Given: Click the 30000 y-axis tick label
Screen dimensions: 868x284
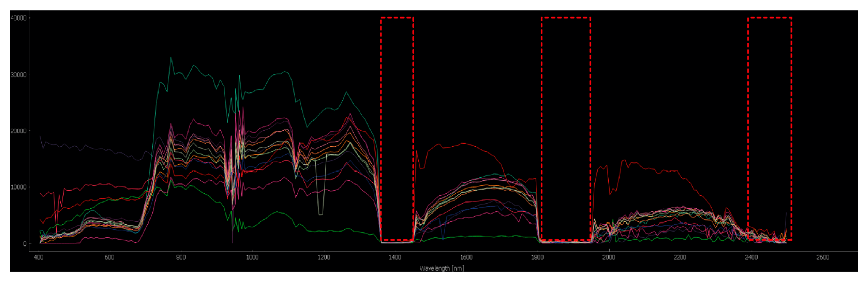Looking at the screenshot, I should [18, 75].
